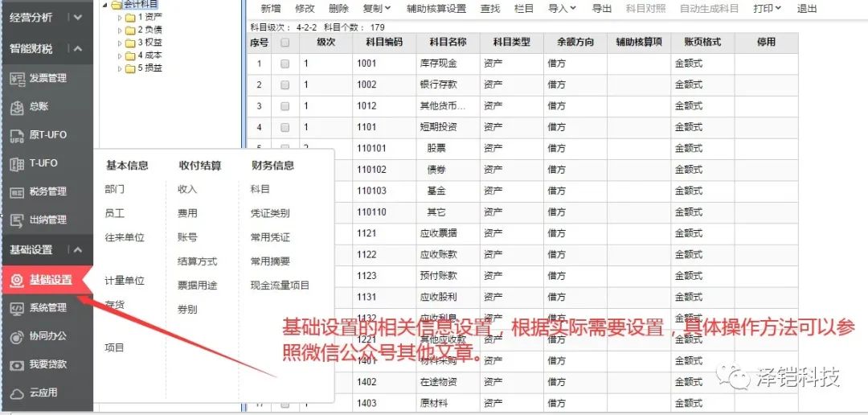Viewport: 868px width, 415px height.
Task: Check the box for row 1001 库存现金
Action: click(285, 64)
